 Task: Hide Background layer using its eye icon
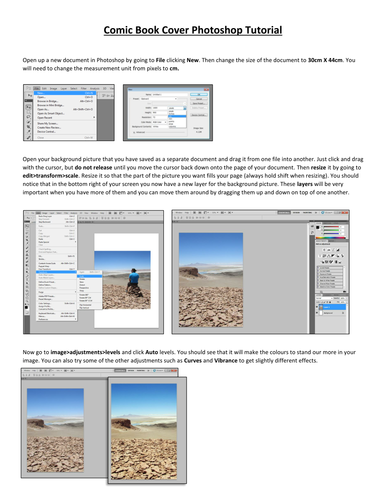click(317, 313)
